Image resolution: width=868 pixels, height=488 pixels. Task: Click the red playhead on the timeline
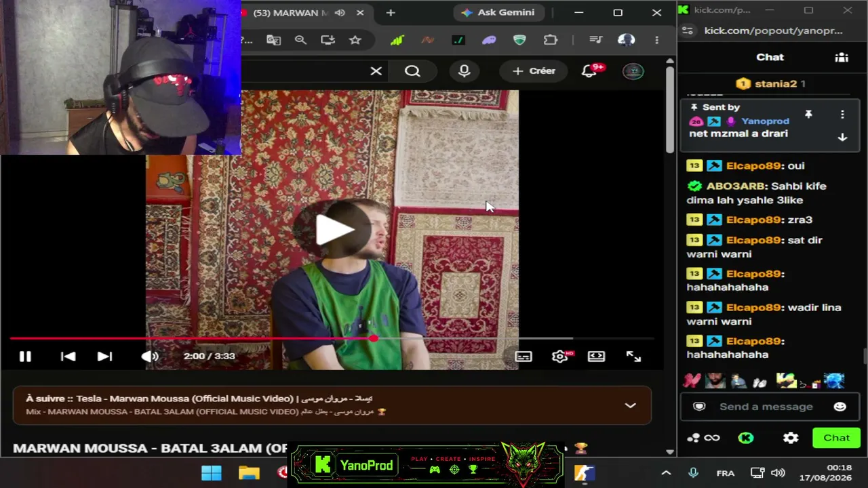374,338
